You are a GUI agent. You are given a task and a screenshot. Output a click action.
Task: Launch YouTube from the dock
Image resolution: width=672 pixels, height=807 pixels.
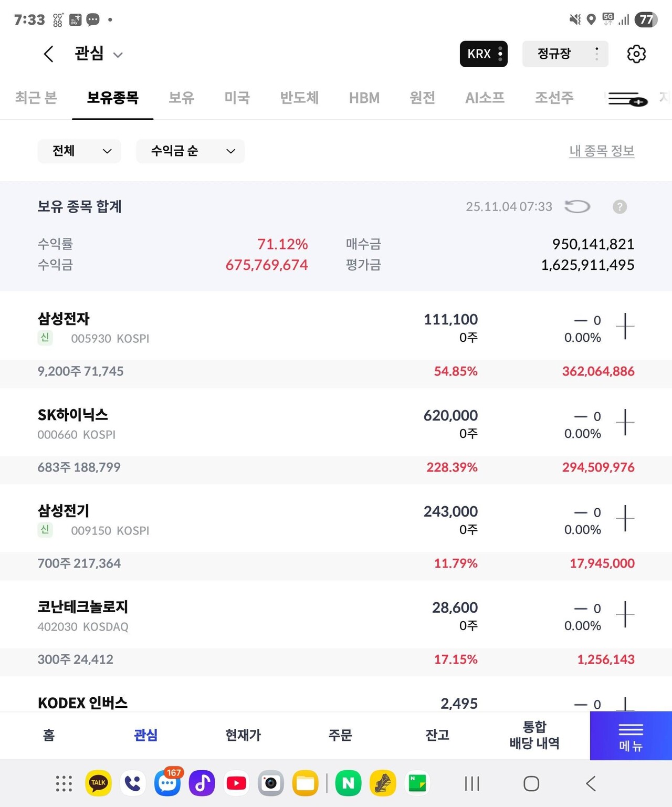point(236,783)
